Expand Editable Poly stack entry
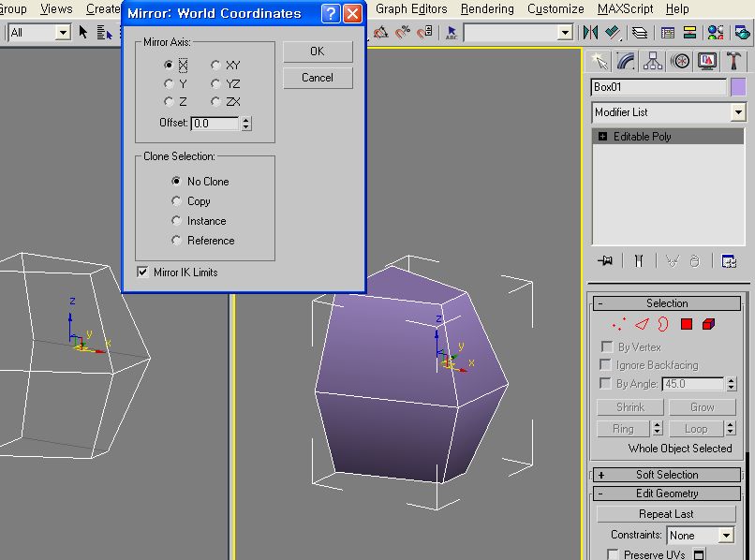 (602, 137)
